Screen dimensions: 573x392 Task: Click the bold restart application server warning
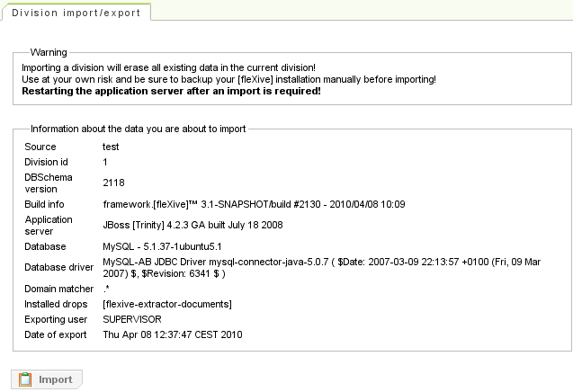click(x=171, y=91)
